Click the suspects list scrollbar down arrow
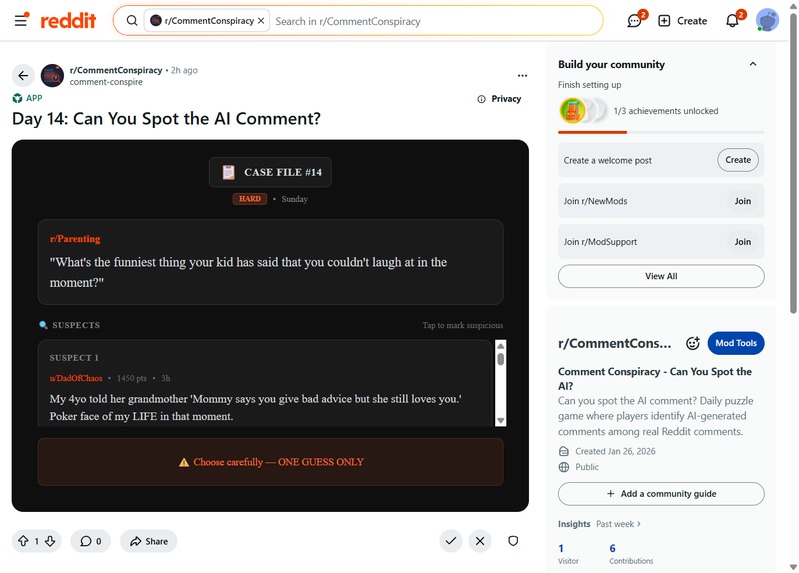The height and width of the screenshot is (573, 799). [500, 421]
